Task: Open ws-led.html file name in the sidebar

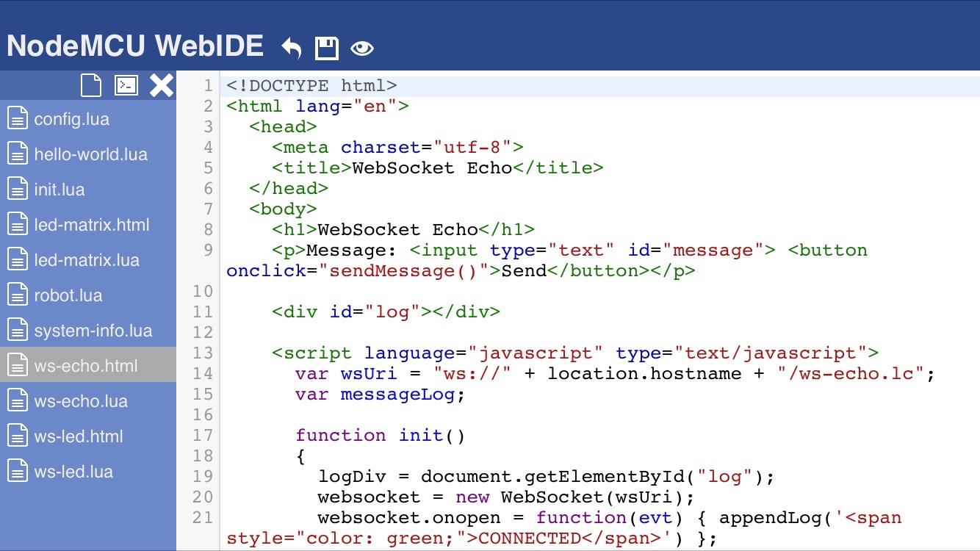Action: point(79,436)
